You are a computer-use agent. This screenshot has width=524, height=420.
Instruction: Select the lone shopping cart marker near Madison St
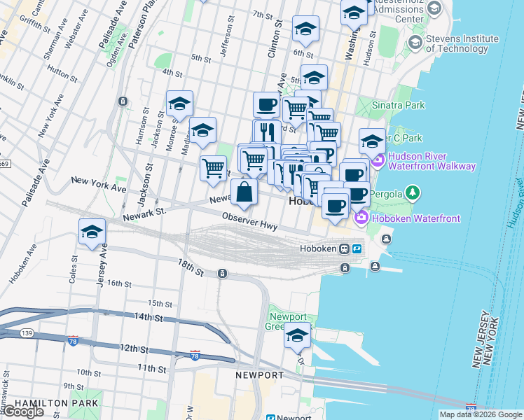coord(213,170)
